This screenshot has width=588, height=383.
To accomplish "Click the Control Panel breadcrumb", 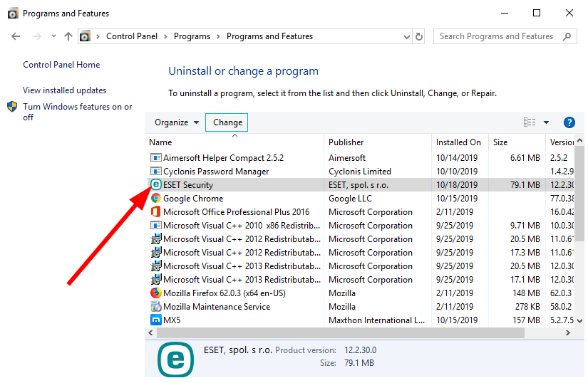I will [x=132, y=36].
